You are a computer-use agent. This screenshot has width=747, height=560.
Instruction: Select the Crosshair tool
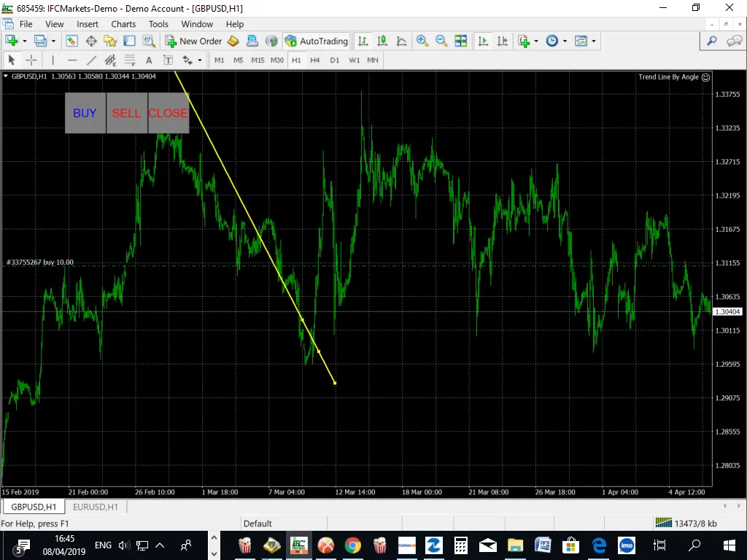point(30,60)
